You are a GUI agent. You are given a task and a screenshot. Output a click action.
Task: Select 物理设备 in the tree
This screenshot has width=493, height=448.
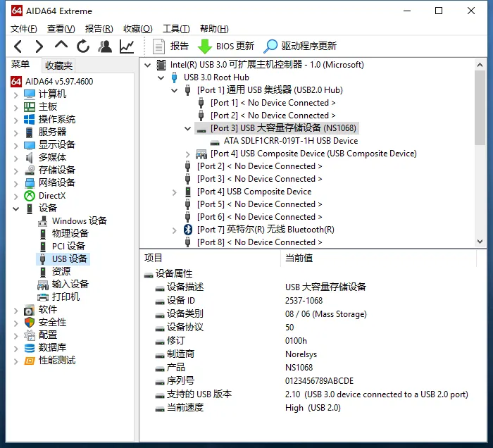[70, 234]
